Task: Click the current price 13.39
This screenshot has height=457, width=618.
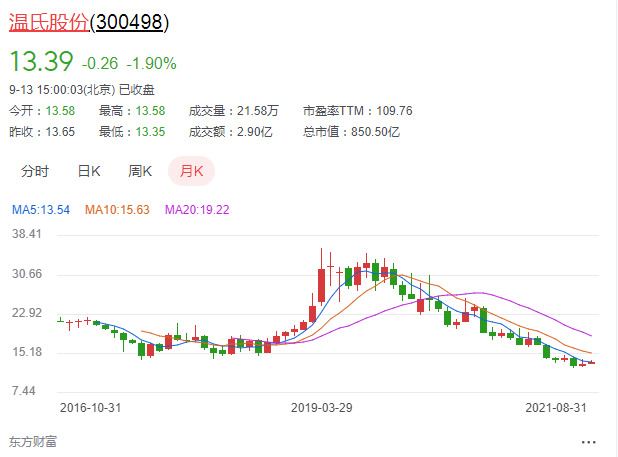Action: point(41,61)
